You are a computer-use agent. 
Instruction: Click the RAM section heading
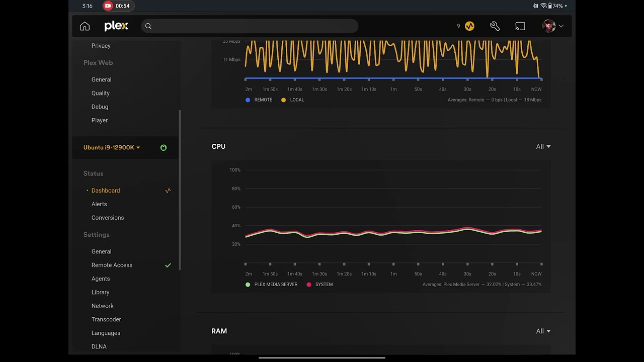click(x=219, y=331)
